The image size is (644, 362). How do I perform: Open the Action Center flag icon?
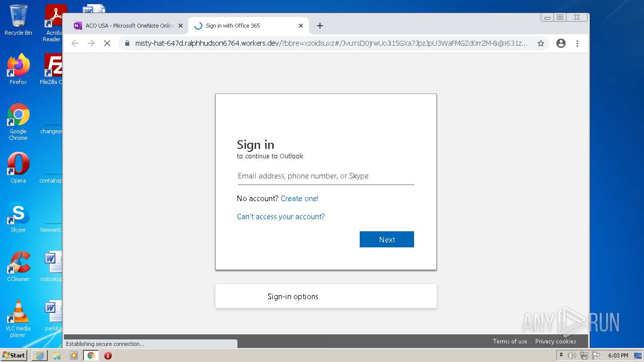pos(596,355)
